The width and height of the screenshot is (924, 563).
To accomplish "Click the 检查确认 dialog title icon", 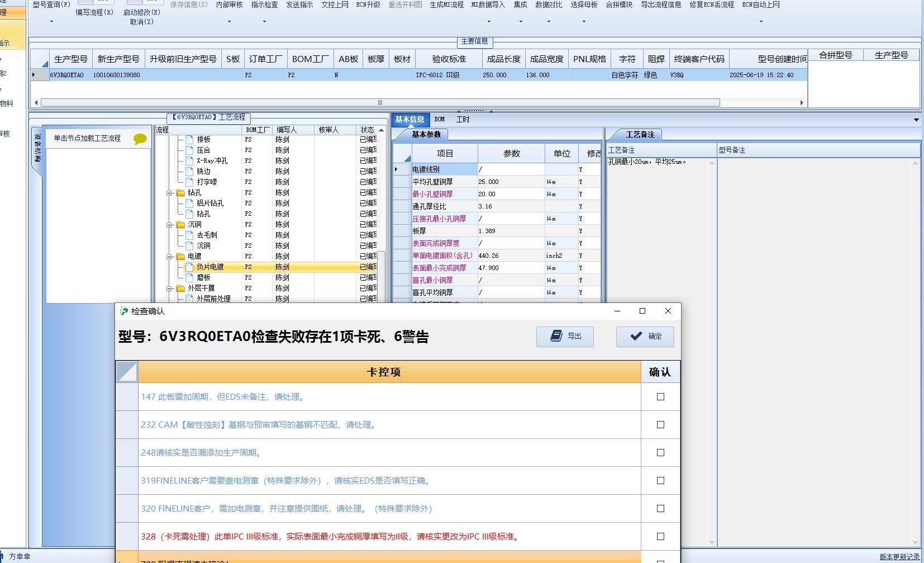I will coord(124,311).
